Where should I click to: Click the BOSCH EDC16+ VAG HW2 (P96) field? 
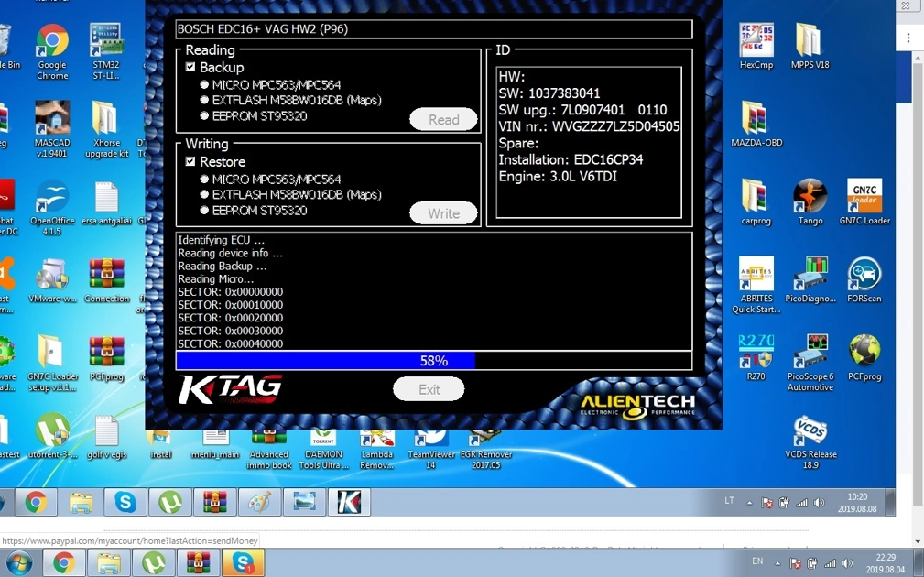434,29
